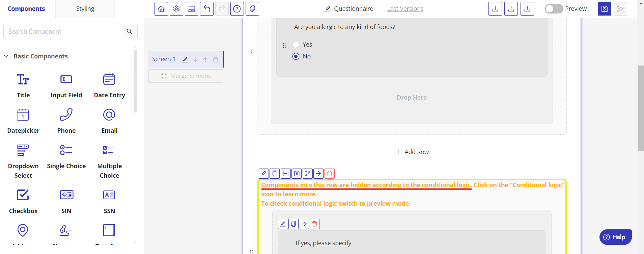Click conditional logic branch icon on row
Image resolution: width=644 pixels, height=254 pixels.
pyautogui.click(x=307, y=174)
